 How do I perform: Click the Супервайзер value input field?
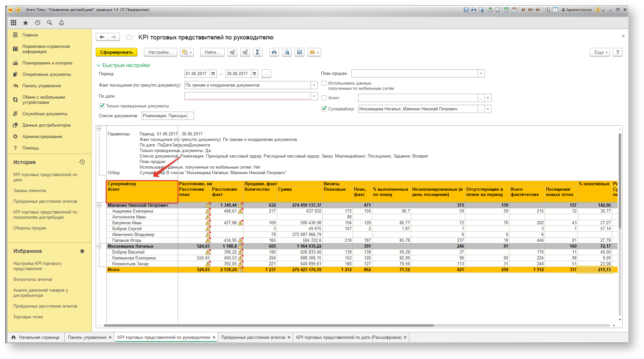418,109
